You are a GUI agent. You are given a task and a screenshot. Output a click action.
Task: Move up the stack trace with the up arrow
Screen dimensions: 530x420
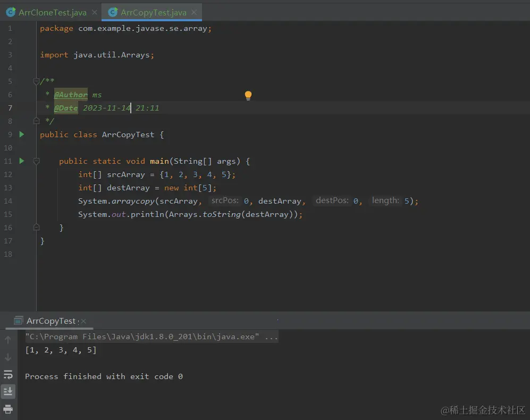tap(8, 340)
